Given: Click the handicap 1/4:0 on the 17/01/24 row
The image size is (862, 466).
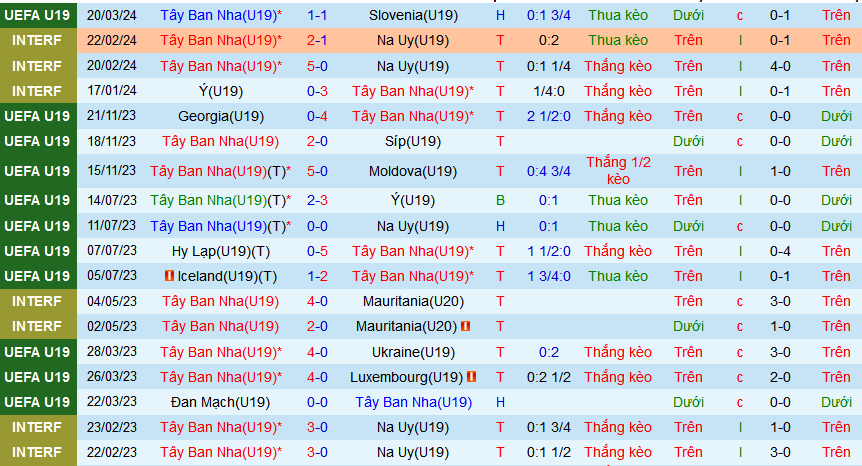Looking at the screenshot, I should coord(549,91).
